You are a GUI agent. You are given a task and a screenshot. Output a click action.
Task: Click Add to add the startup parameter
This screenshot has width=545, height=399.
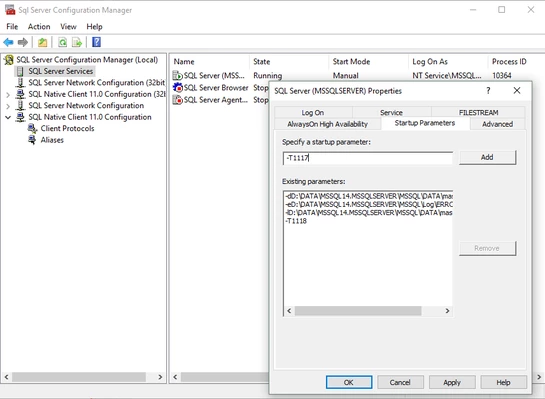tap(487, 157)
